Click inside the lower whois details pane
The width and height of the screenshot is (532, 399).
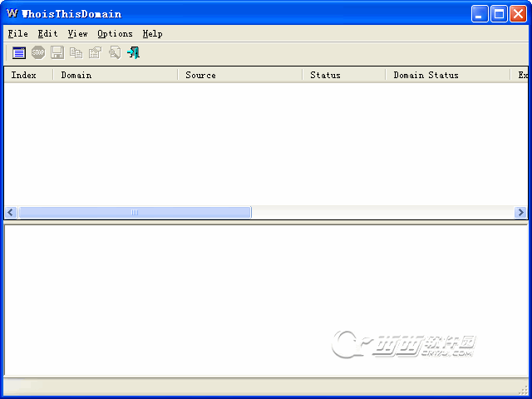(x=266, y=300)
